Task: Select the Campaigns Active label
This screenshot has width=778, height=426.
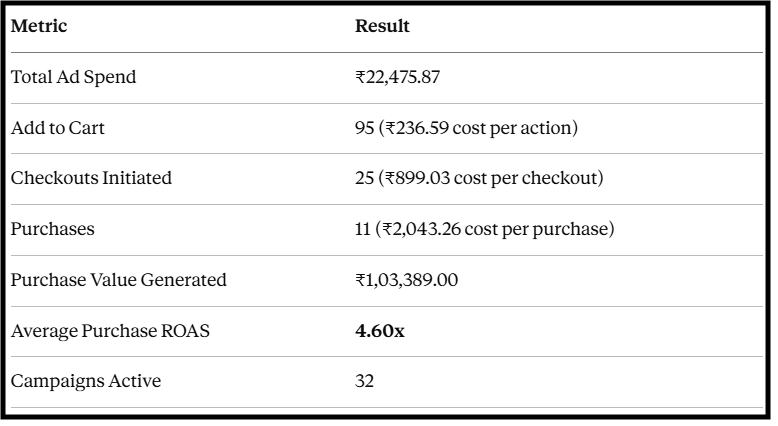Action: pyautogui.click(x=86, y=381)
